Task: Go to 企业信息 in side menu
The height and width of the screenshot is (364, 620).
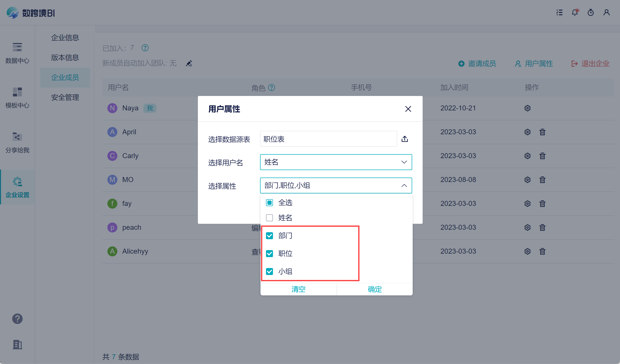Action: [x=65, y=38]
